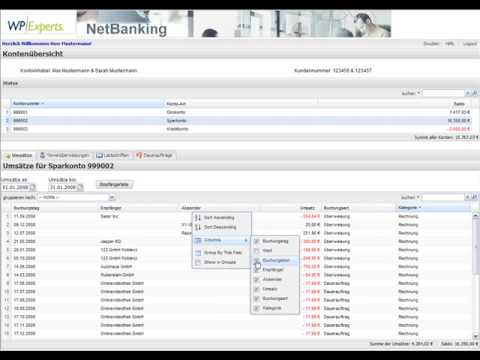
Task: Select transaction row with Empfänger Jasper KG
Action: coord(238,242)
